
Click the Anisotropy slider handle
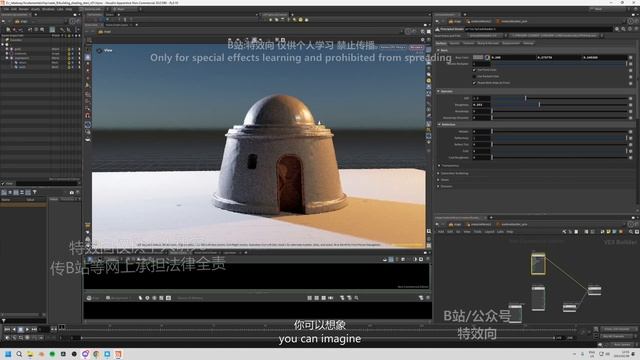(x=492, y=111)
